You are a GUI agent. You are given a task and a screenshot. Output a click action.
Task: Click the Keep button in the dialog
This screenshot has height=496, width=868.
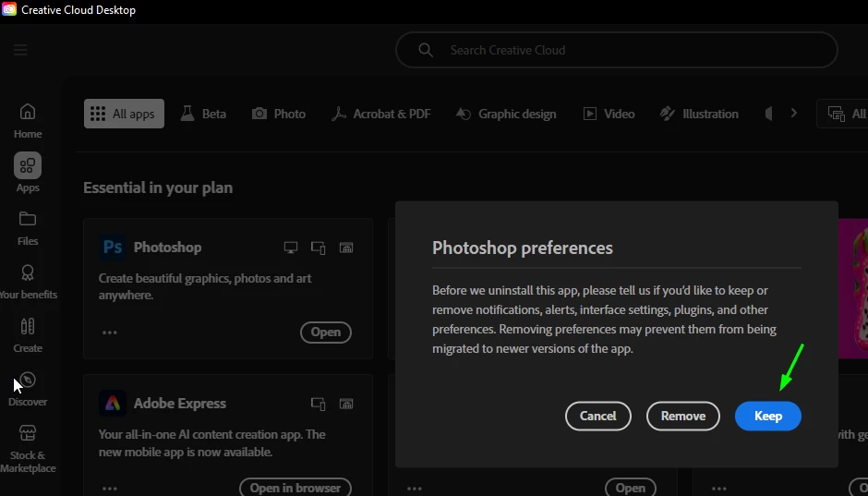click(767, 416)
